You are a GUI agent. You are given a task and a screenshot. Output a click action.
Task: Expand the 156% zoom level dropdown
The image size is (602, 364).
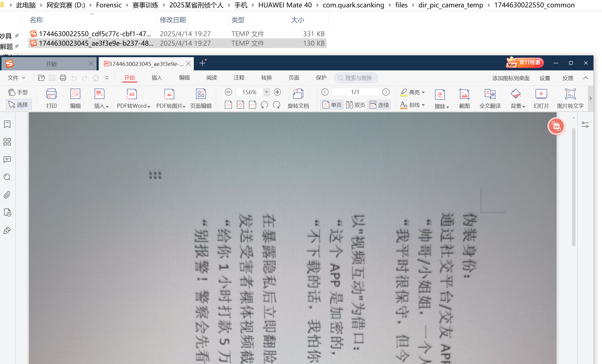(266, 92)
